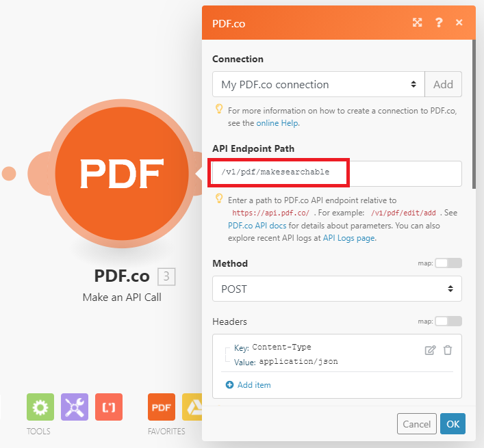Open the POST method dropdown
The image size is (484, 448).
pyautogui.click(x=337, y=289)
